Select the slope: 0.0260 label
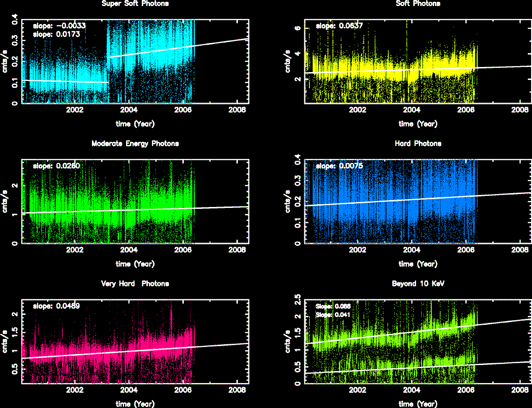This screenshot has width=532, height=408. [x=52, y=166]
